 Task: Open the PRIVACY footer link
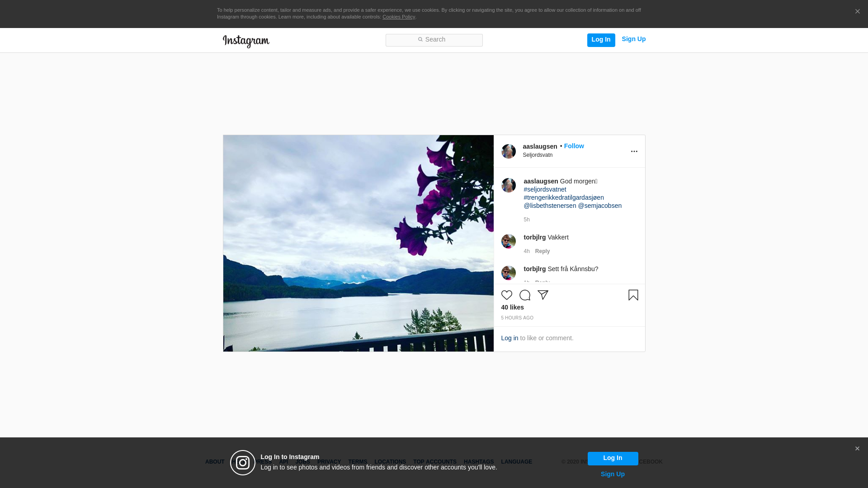(329, 462)
